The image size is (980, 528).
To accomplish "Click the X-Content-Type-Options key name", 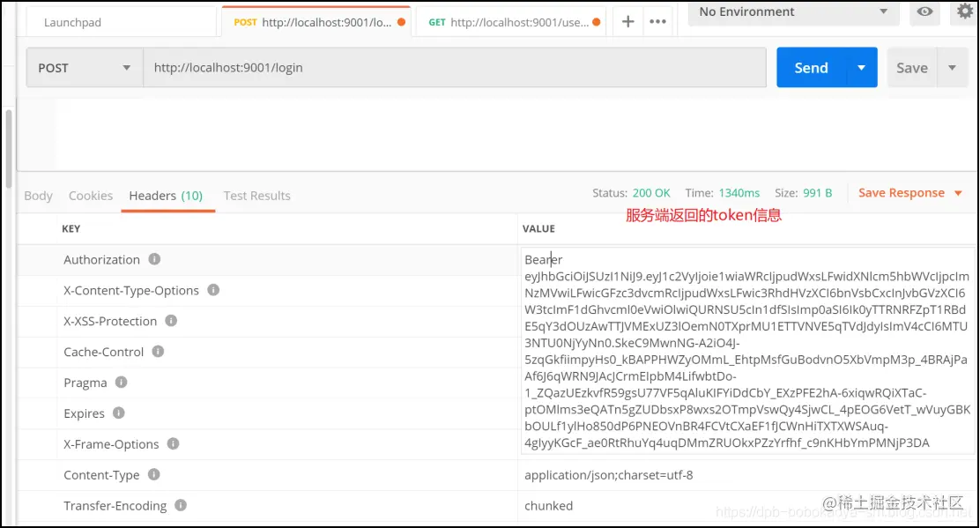I will pyautogui.click(x=131, y=290).
